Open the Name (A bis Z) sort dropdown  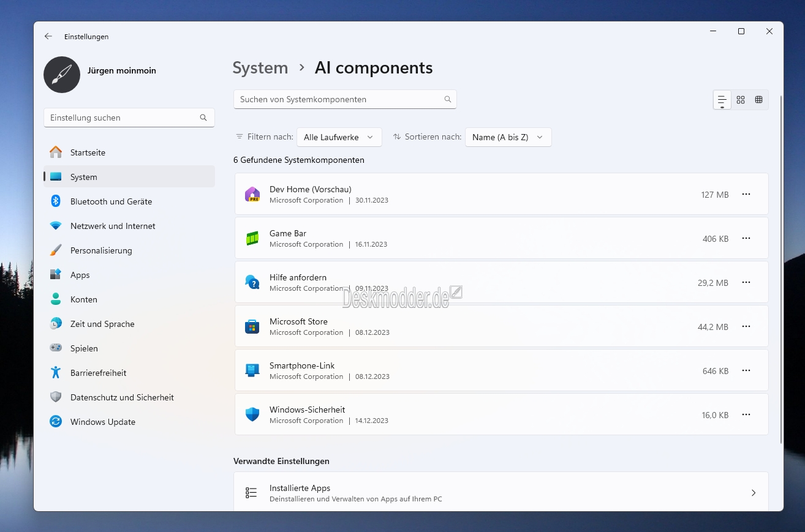[x=508, y=137]
